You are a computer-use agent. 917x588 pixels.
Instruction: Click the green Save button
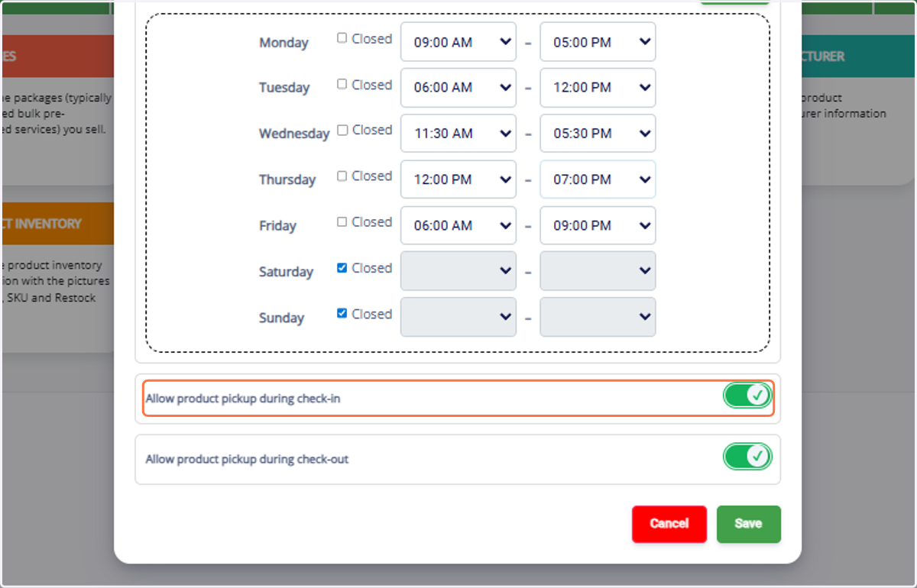[x=749, y=524]
